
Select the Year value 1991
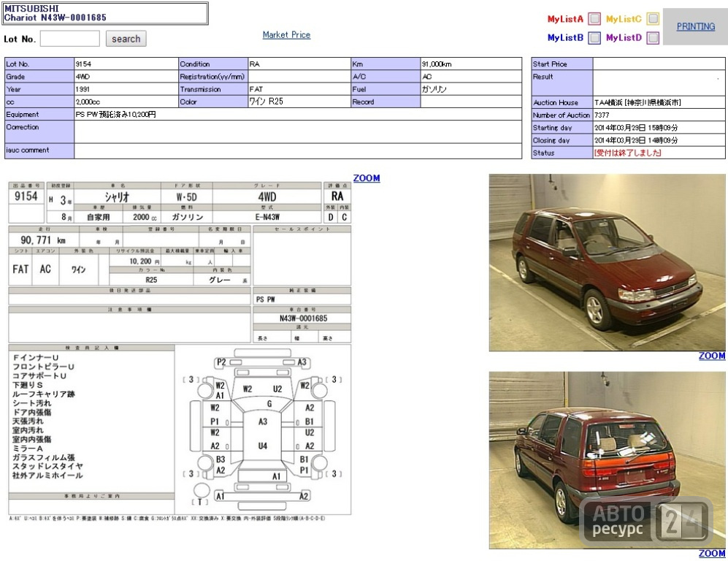coord(83,89)
